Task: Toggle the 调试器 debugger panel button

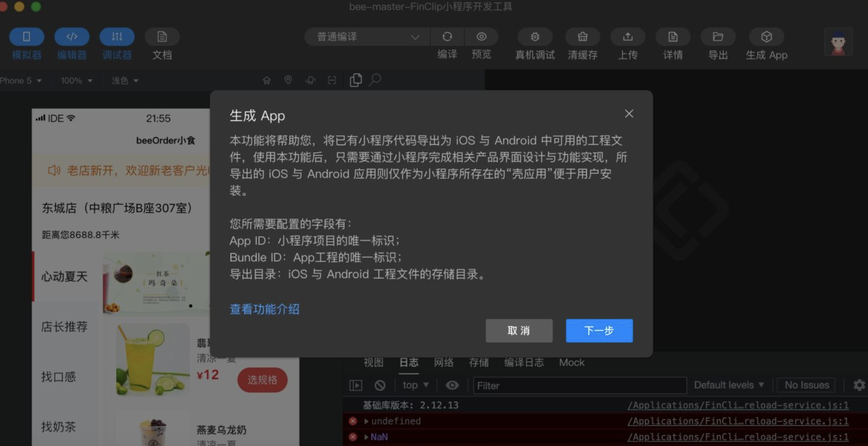Action: click(117, 37)
